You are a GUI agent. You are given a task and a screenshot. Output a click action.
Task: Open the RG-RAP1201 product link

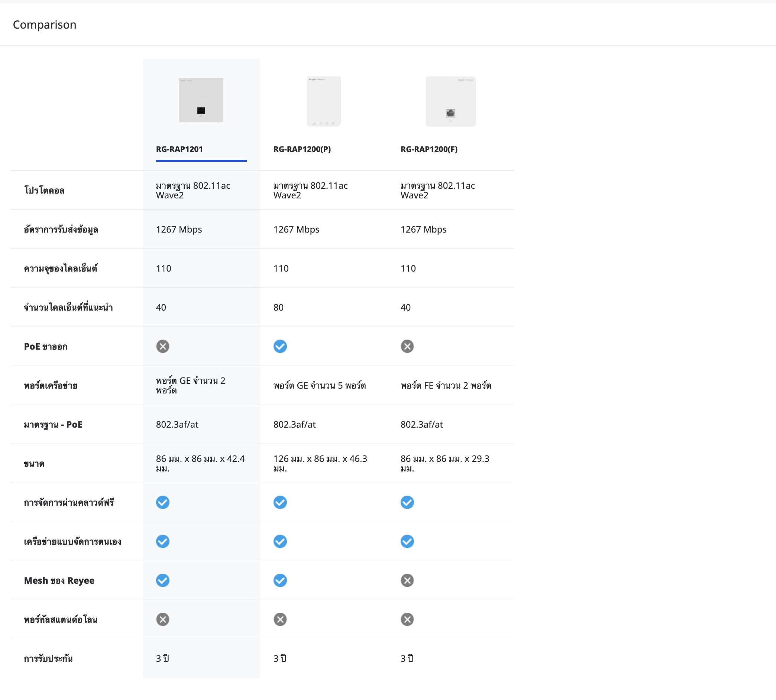point(179,149)
